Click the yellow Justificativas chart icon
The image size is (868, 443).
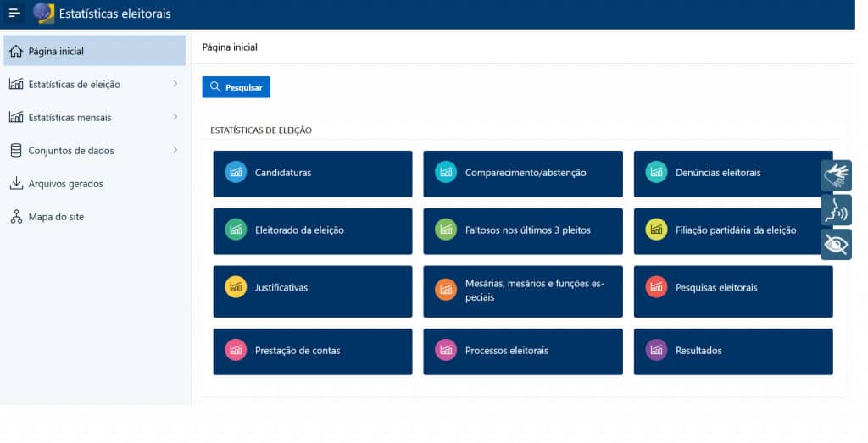pos(236,288)
